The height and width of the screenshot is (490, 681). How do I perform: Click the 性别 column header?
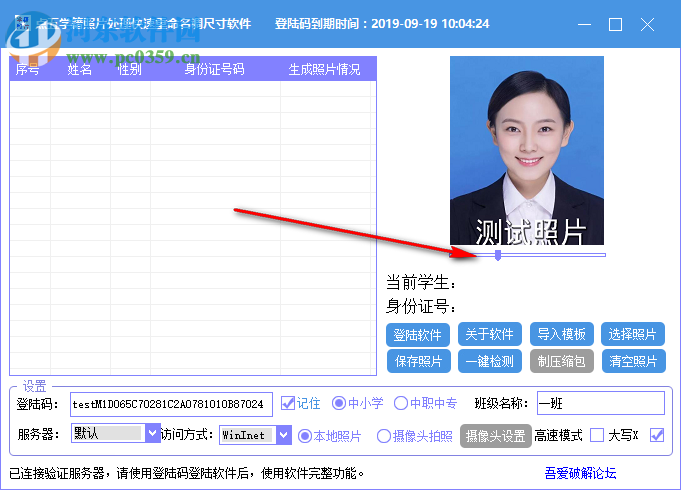tap(129, 69)
